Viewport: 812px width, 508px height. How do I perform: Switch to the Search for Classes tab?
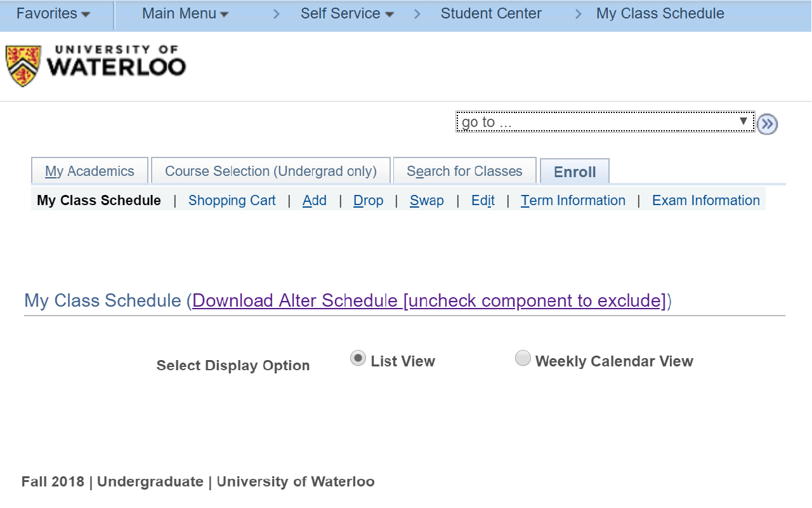[x=464, y=170]
